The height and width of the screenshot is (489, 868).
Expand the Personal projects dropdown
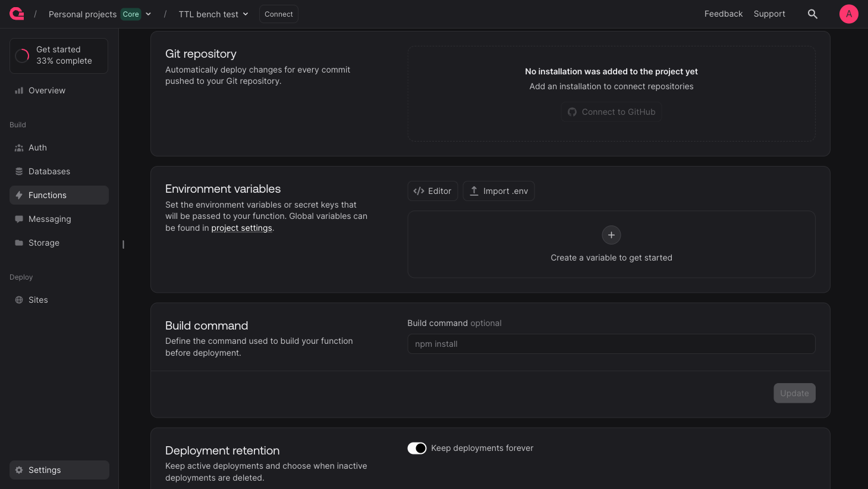pos(148,14)
